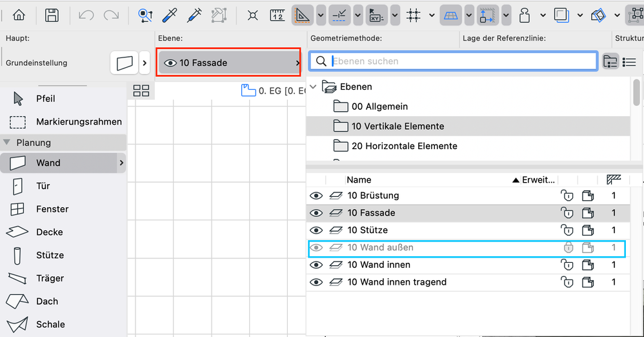Inject parameters with the syringe icon
The height and width of the screenshot is (337, 644).
tap(194, 15)
